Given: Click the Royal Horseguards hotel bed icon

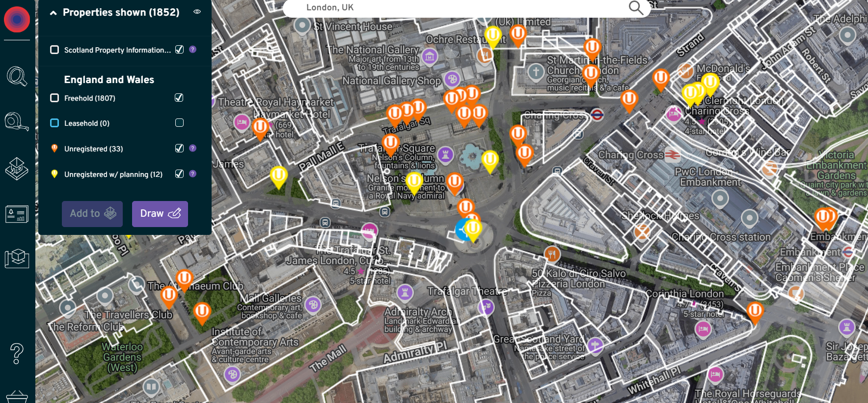Looking at the screenshot, I should click(715, 374).
